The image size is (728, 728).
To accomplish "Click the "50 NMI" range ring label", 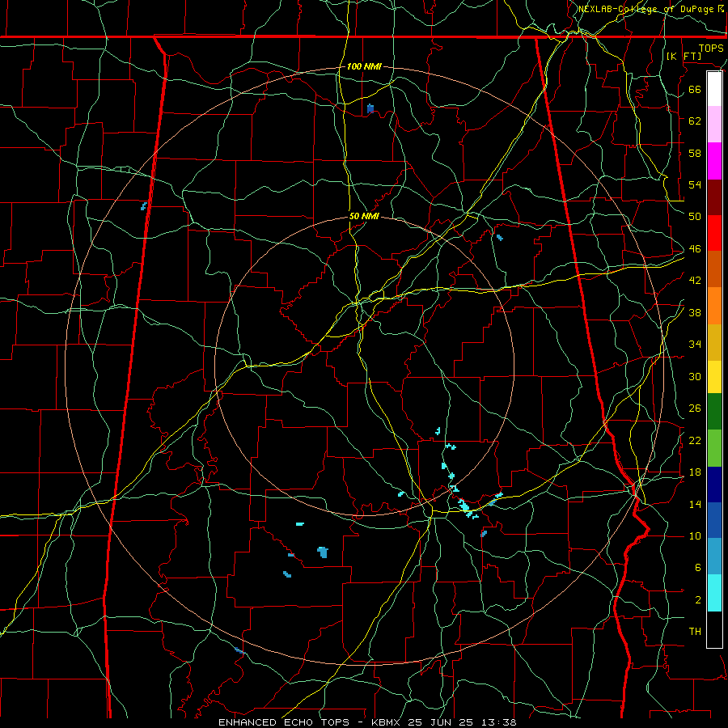I will (364, 216).
